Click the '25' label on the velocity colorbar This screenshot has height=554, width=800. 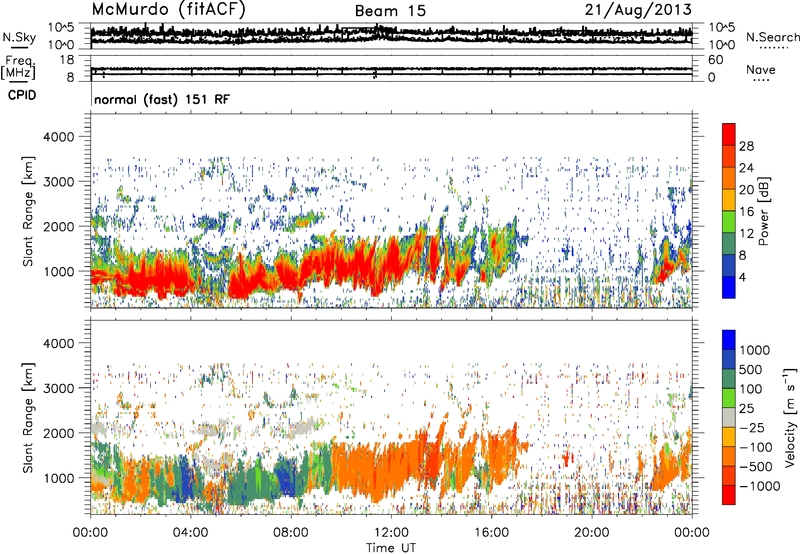tap(747, 409)
